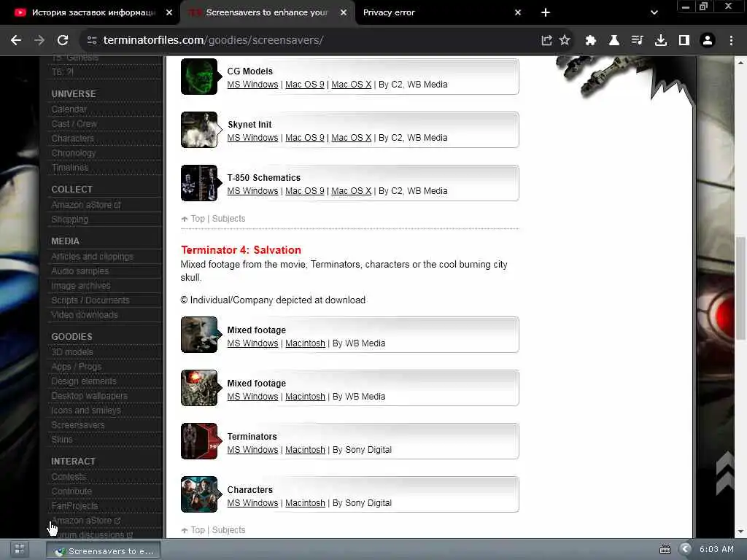This screenshot has width=747, height=560.
Task: Open Skins sidebar link
Action: pos(62,440)
